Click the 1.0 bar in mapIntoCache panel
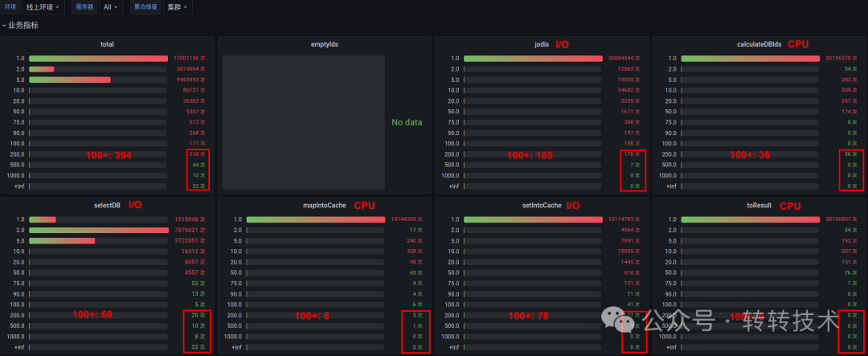 point(316,220)
